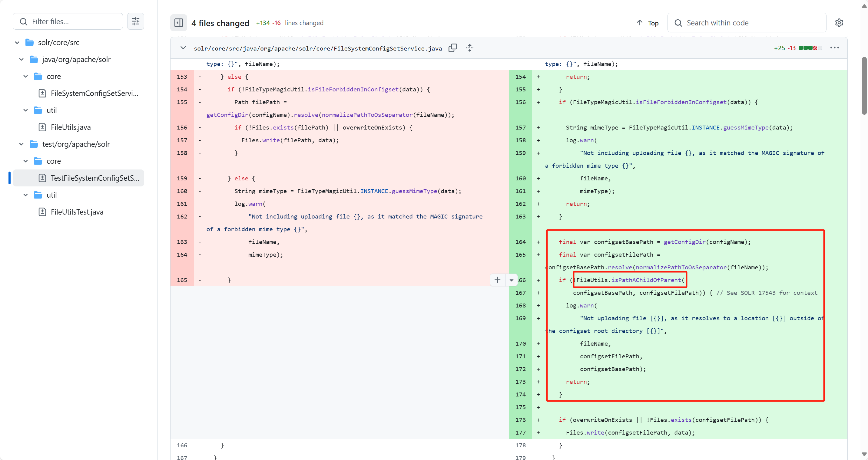Image resolution: width=868 pixels, height=460 pixels.
Task: Open the three-dot file options menu
Action: [835, 48]
